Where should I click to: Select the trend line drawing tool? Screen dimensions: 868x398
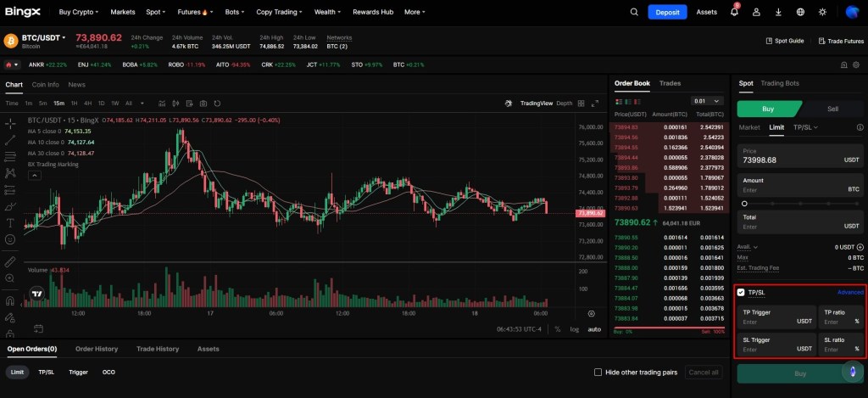[x=10, y=140]
